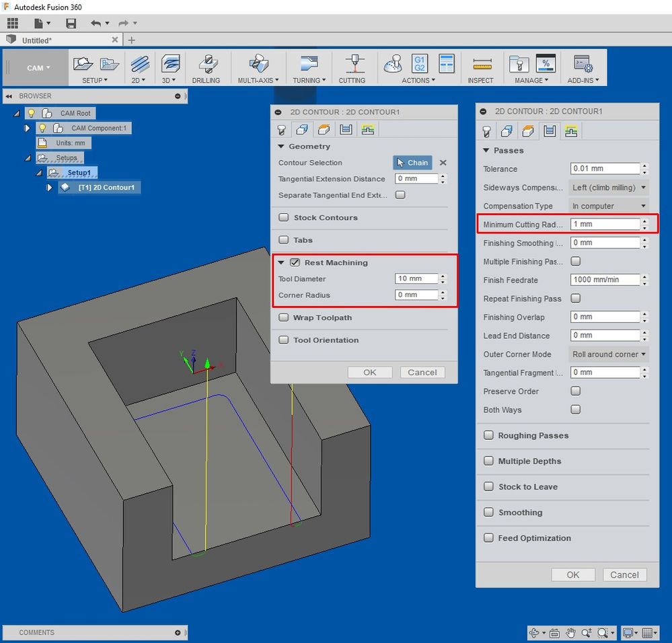Image resolution: width=672 pixels, height=643 pixels.
Task: Clear the contour selection with X
Action: pos(443,163)
